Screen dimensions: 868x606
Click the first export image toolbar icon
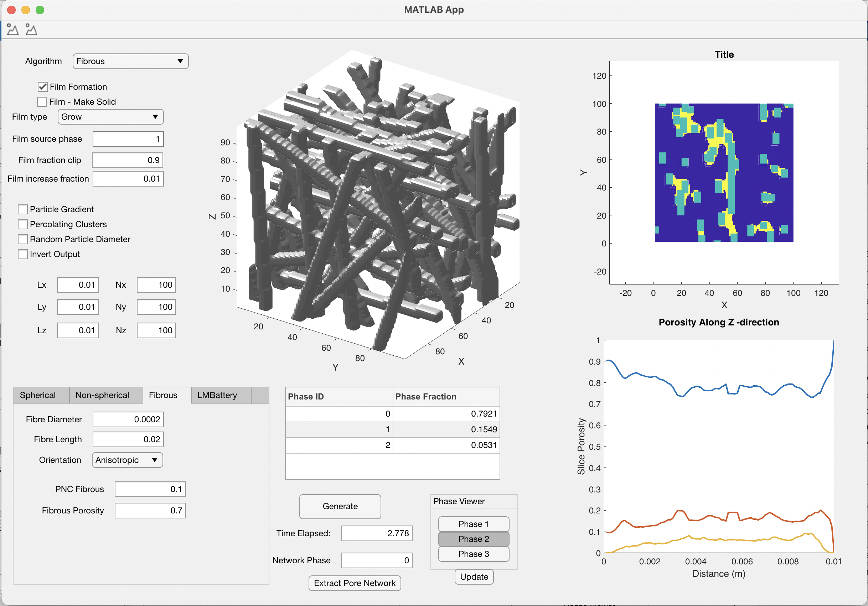[x=12, y=30]
